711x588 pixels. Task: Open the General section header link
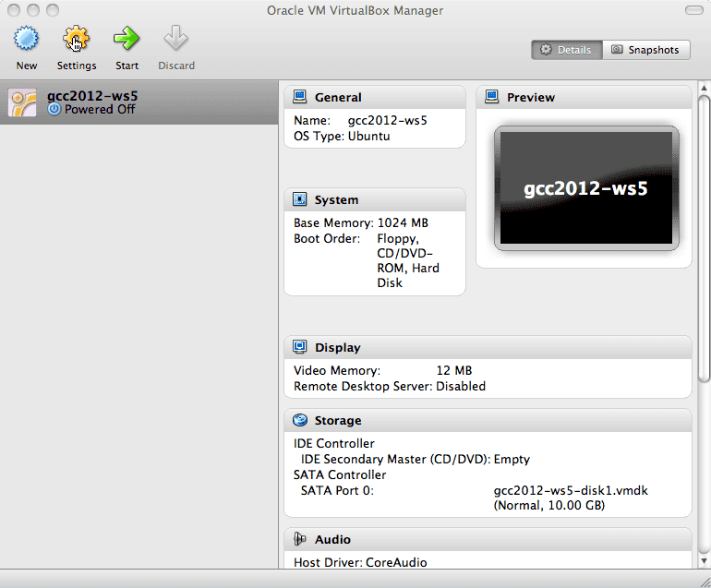click(x=338, y=97)
